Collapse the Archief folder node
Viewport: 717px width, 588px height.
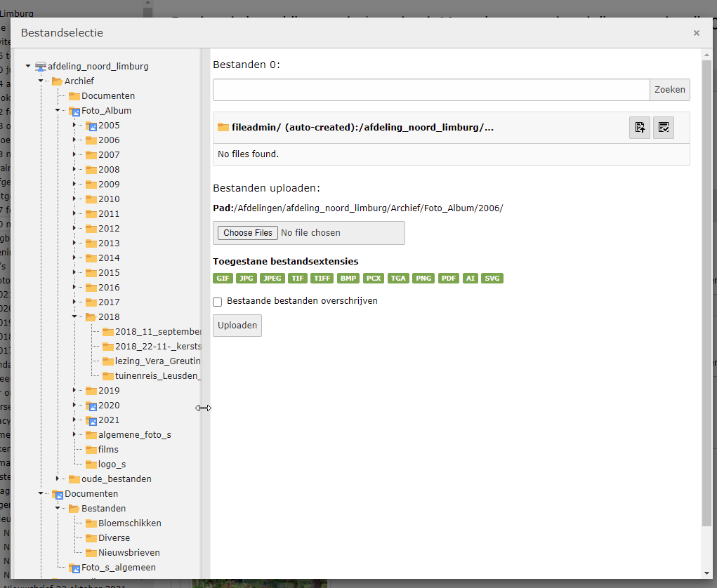click(x=41, y=81)
